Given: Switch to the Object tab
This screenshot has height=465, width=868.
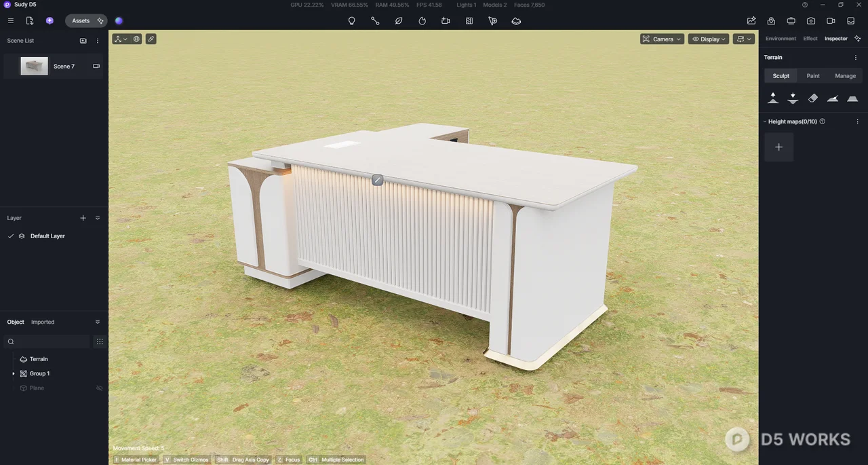Looking at the screenshot, I should pyautogui.click(x=16, y=322).
